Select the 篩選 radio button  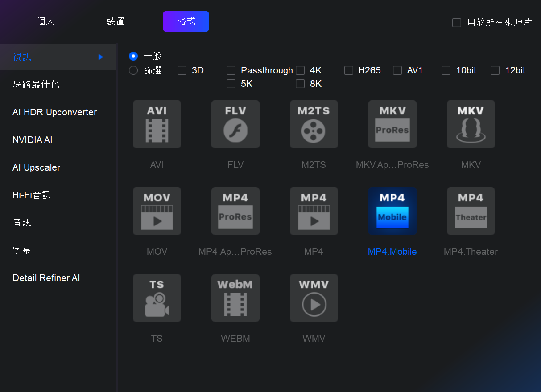(x=133, y=70)
